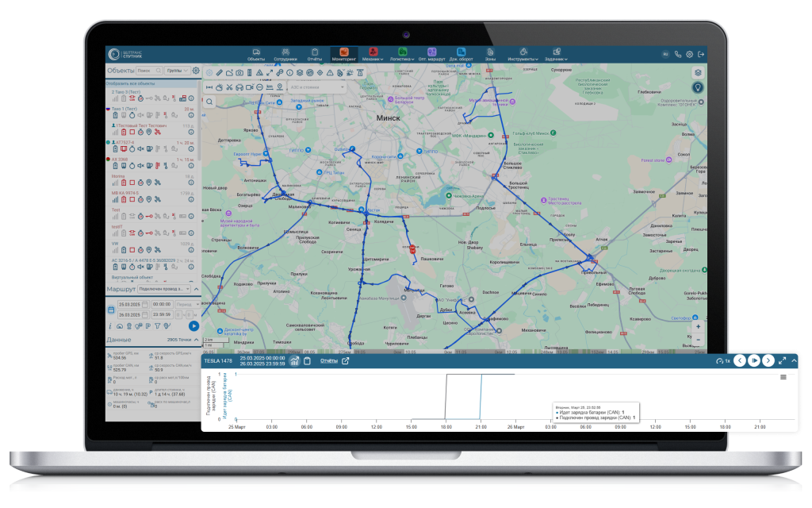Image resolution: width=812 pixels, height=508 pixels.
Task: Open the map layers icon at top right
Action: coord(698,72)
